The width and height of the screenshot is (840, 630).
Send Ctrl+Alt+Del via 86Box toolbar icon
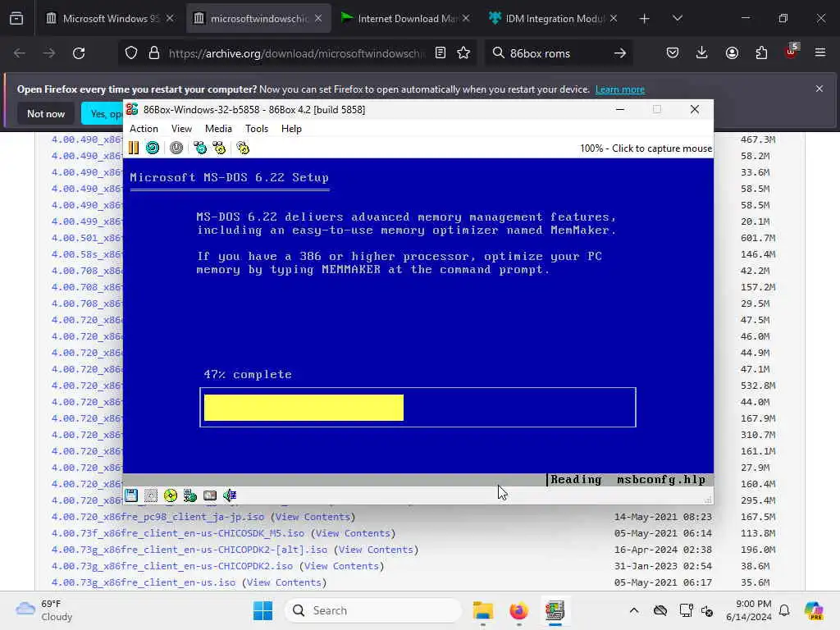coord(200,148)
